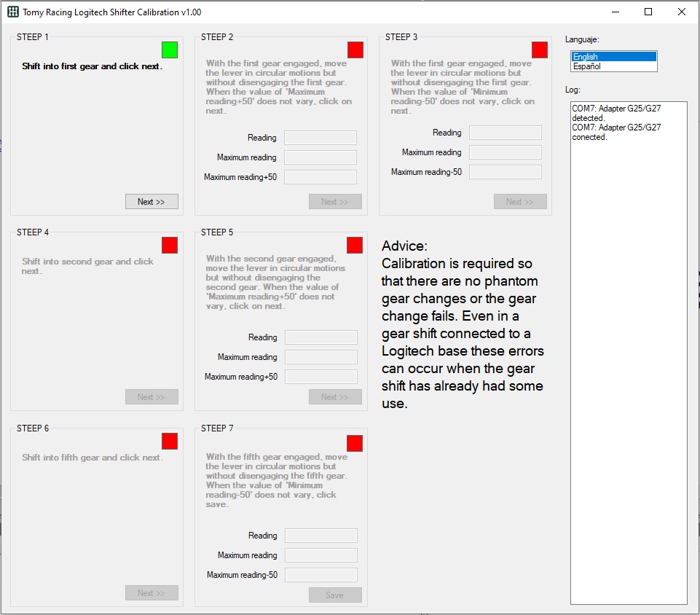The width and height of the screenshot is (700, 615).
Task: Click the red status square in STEEP 7
Action: (x=355, y=444)
